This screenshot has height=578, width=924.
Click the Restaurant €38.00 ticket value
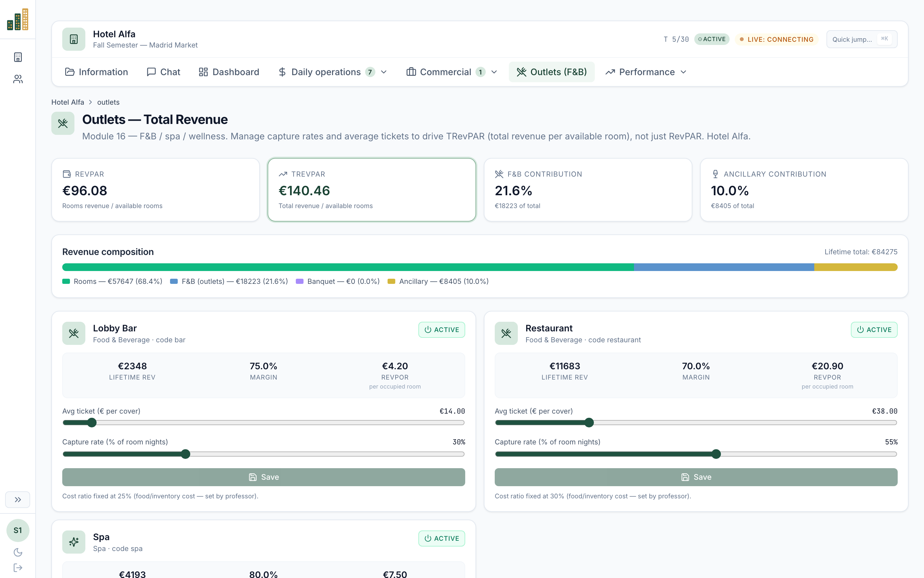click(x=885, y=411)
